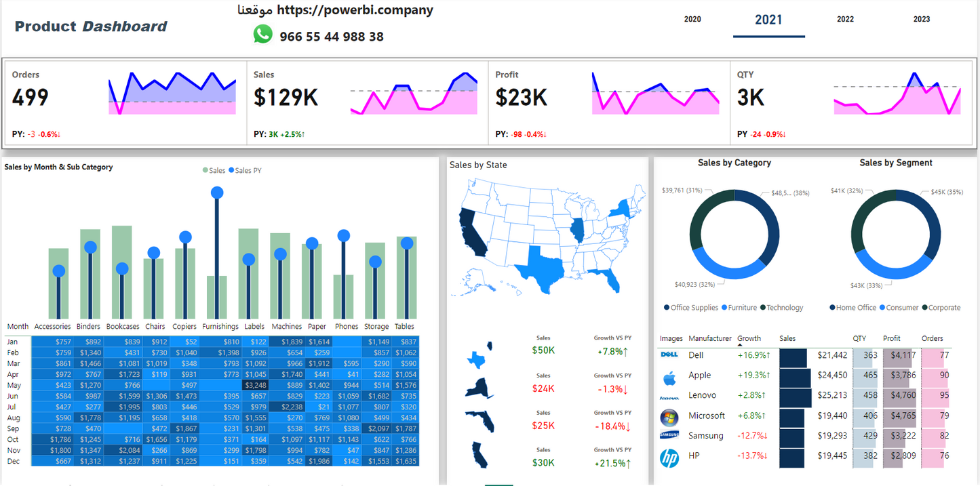Click the WhatsApp icon in header
This screenshot has height=486, width=980.
(x=262, y=34)
